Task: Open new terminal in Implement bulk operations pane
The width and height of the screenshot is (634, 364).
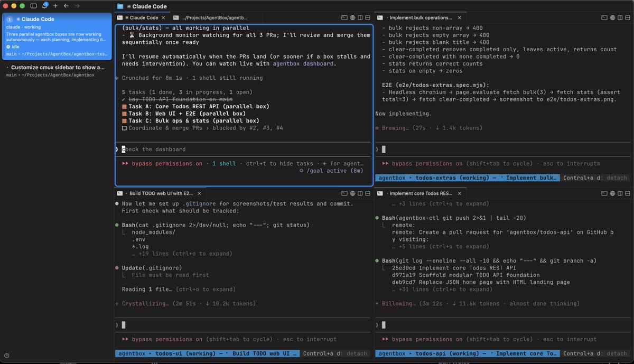Action: [x=604, y=17]
